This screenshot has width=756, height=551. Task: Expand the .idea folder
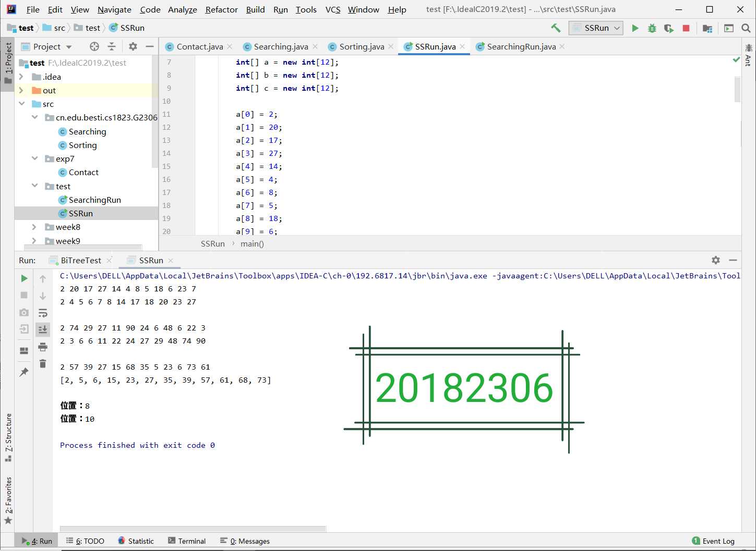pyautogui.click(x=21, y=77)
